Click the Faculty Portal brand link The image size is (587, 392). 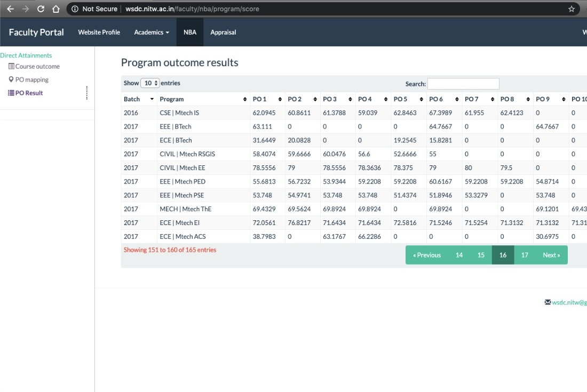click(x=36, y=32)
